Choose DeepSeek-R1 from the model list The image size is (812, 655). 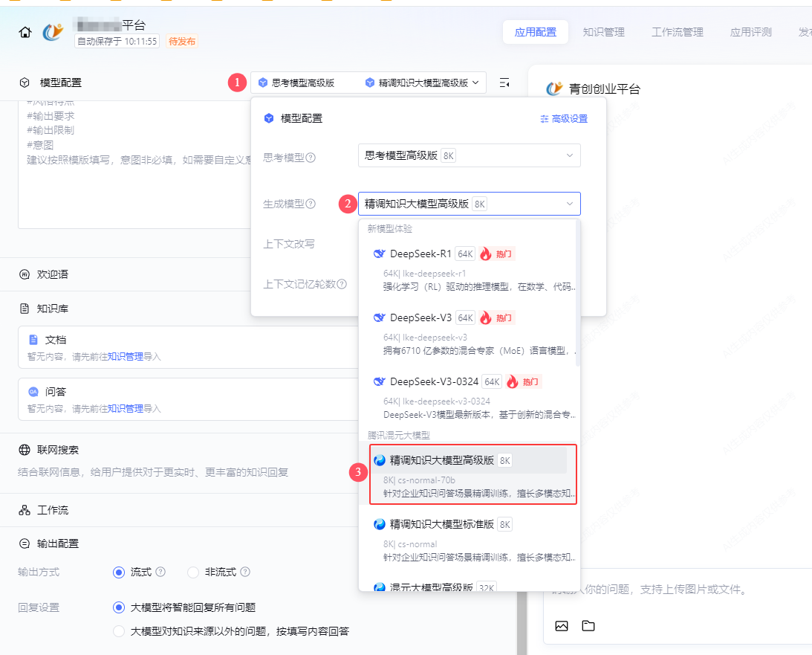pyautogui.click(x=468, y=270)
